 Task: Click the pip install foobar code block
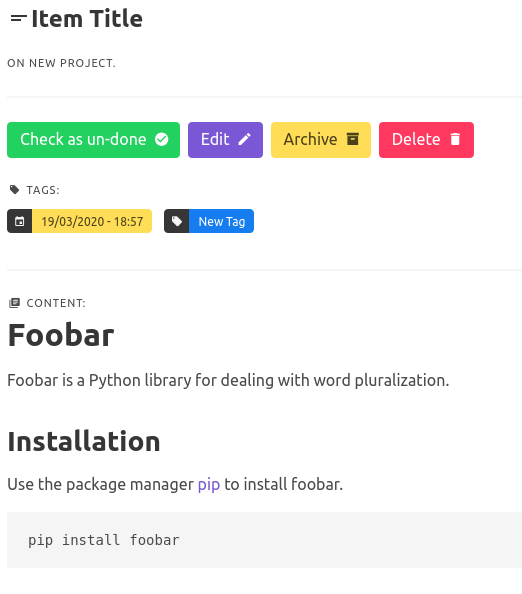pyautogui.click(x=264, y=540)
